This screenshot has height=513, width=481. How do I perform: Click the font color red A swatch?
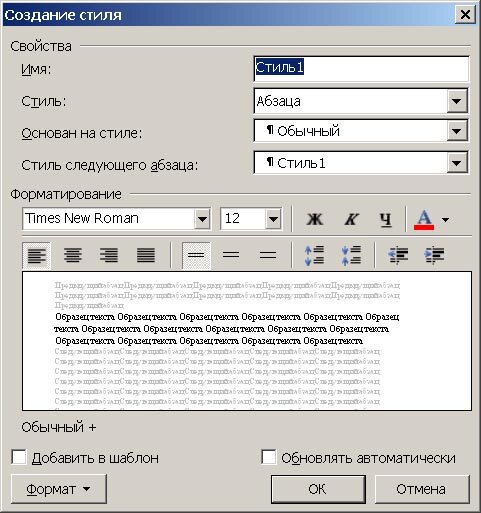tap(424, 220)
